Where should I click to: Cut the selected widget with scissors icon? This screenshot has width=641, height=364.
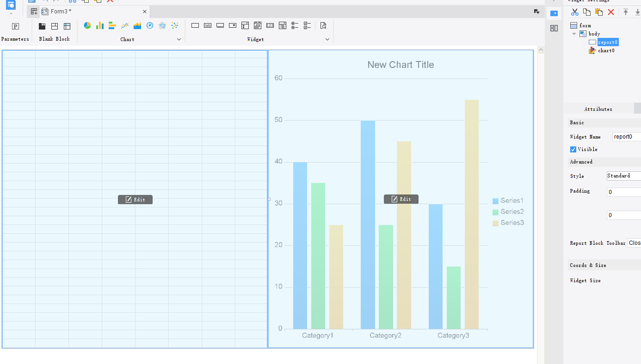pos(575,12)
